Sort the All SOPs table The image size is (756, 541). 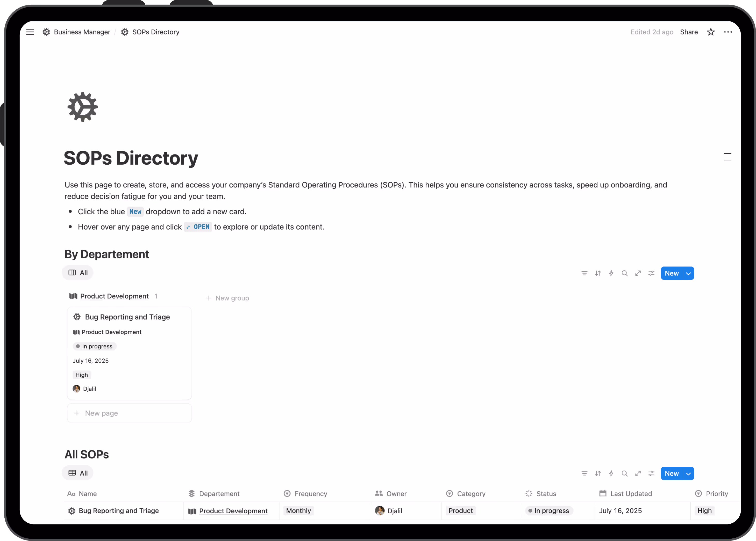pos(598,473)
